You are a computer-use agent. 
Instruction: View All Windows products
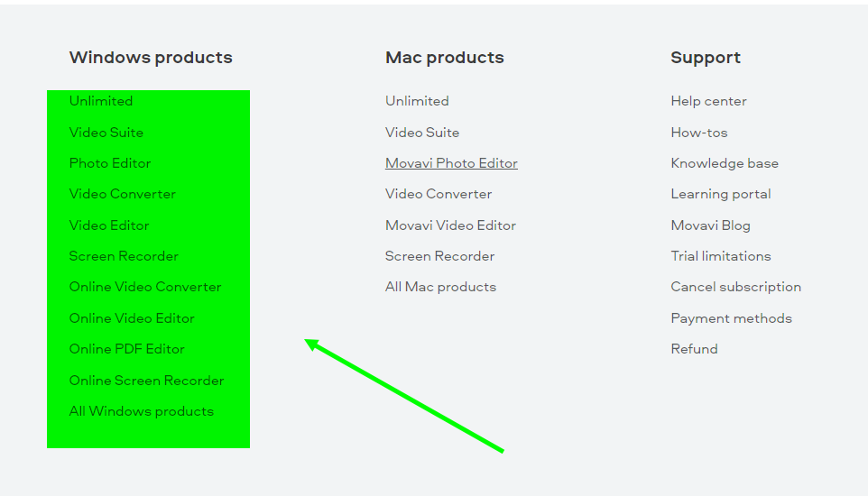pos(142,411)
